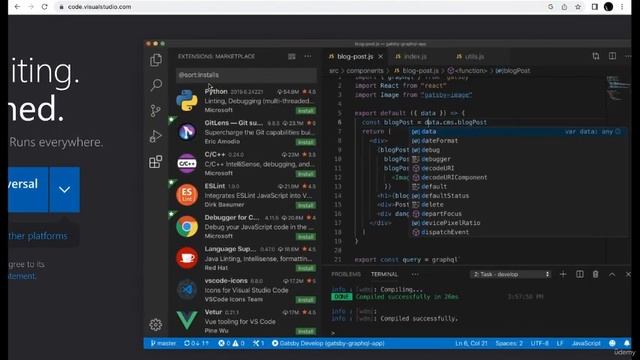The height and width of the screenshot is (360, 640).
Task: Open the Extensions icon in activity bar
Action: coord(156,162)
